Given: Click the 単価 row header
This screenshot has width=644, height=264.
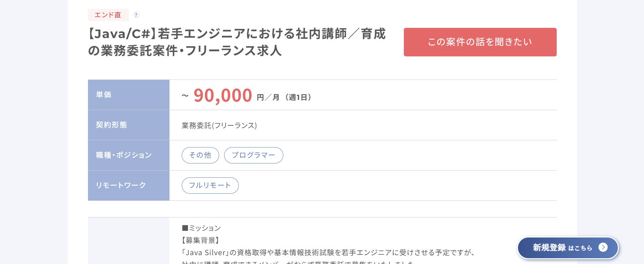Looking at the screenshot, I should click(x=104, y=95).
